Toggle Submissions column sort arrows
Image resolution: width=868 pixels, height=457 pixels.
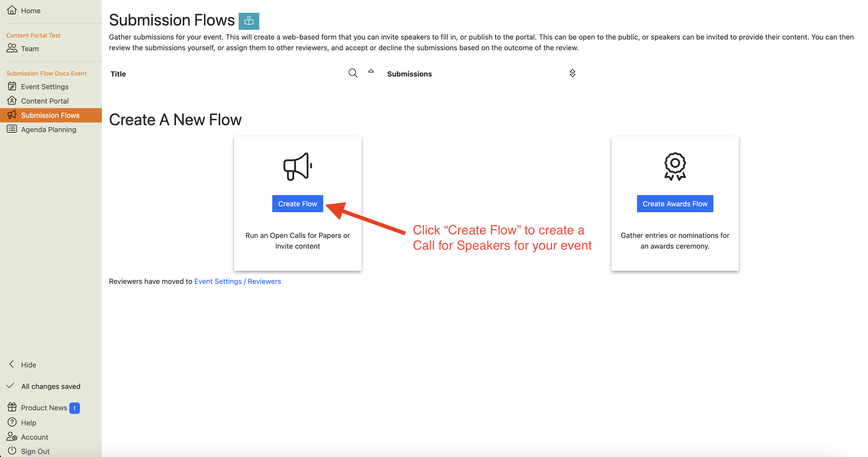[572, 73]
